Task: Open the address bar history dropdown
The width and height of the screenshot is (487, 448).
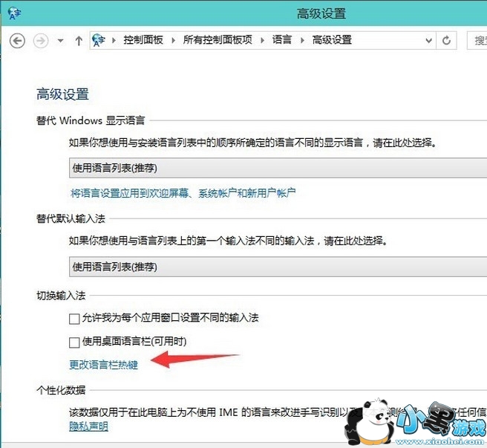Action: click(x=429, y=40)
